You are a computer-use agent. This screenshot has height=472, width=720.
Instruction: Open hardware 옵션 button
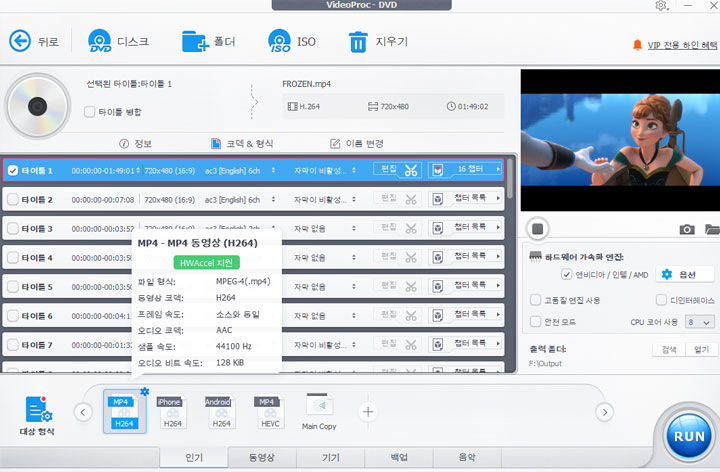tap(685, 275)
